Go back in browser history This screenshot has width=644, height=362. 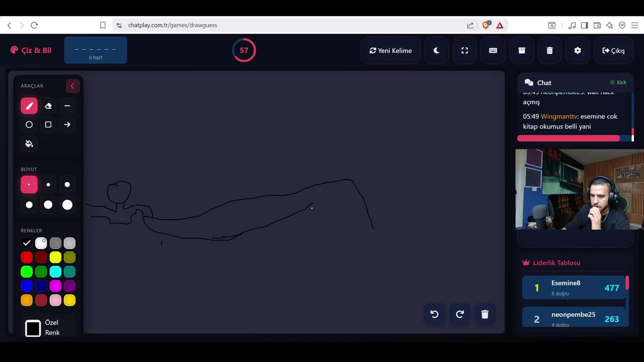point(9,25)
